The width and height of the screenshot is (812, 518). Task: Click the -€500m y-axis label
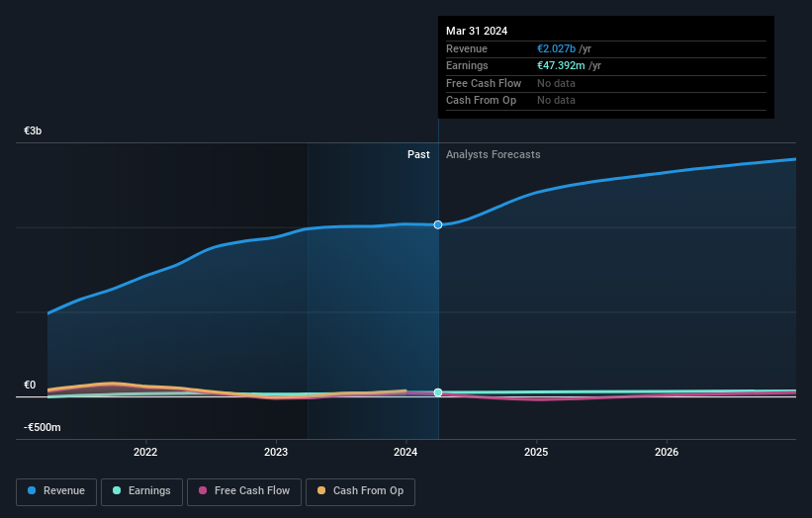point(43,427)
